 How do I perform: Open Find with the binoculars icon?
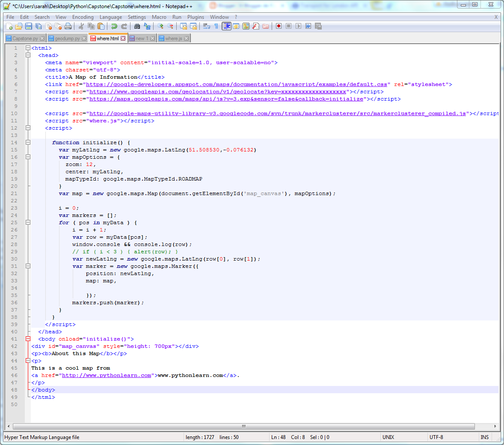tap(137, 27)
